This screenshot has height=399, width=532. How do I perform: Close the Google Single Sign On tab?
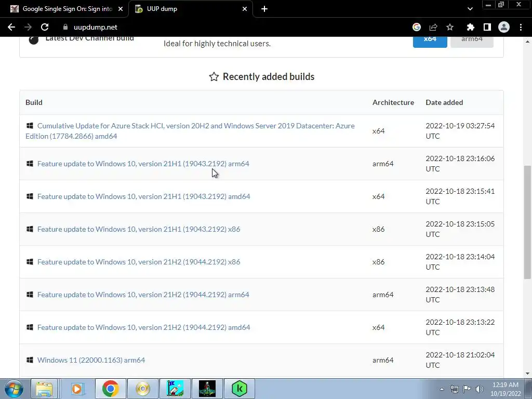pyautogui.click(x=121, y=9)
